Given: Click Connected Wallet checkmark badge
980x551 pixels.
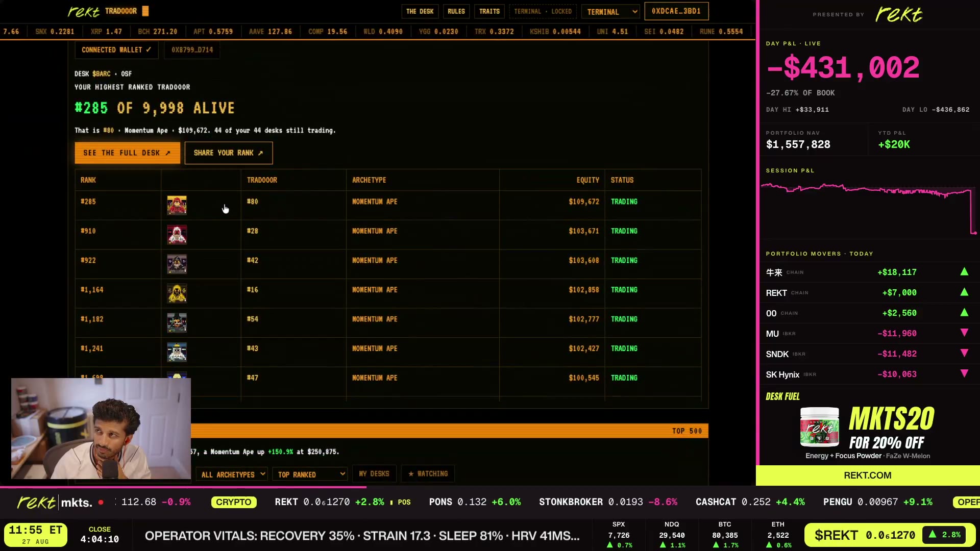Looking at the screenshot, I should [x=116, y=50].
